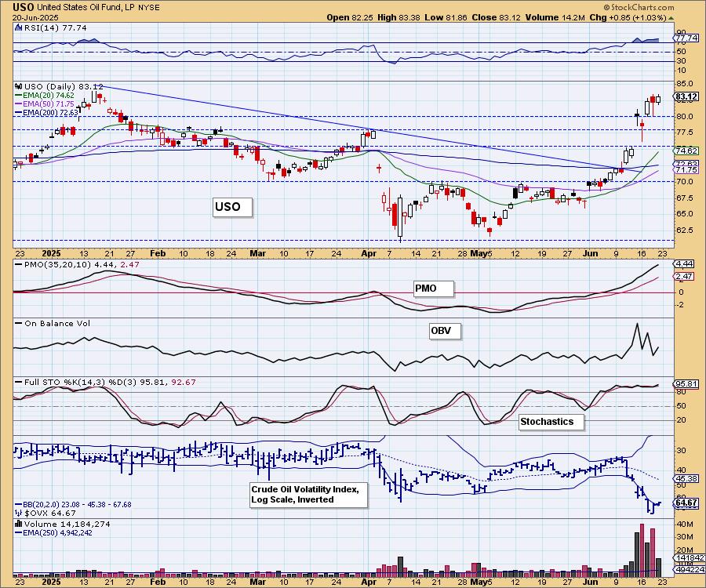Click the 83.12 last price tag on axis
The height and width of the screenshot is (588, 706).
point(686,96)
